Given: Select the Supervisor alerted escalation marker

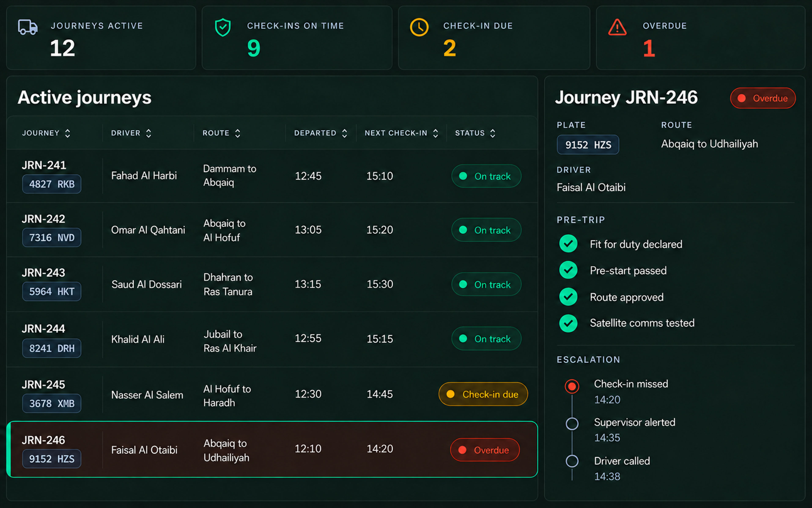Looking at the screenshot, I should [572, 424].
